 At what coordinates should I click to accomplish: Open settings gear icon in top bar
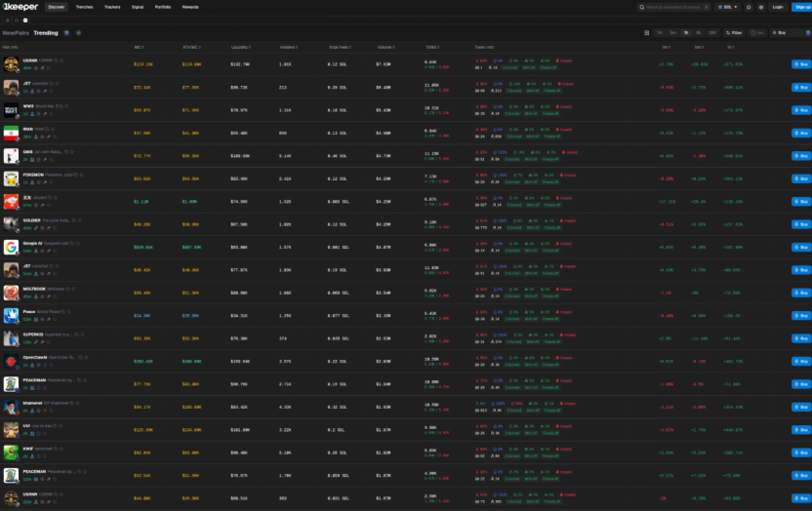pyautogui.click(x=761, y=7)
